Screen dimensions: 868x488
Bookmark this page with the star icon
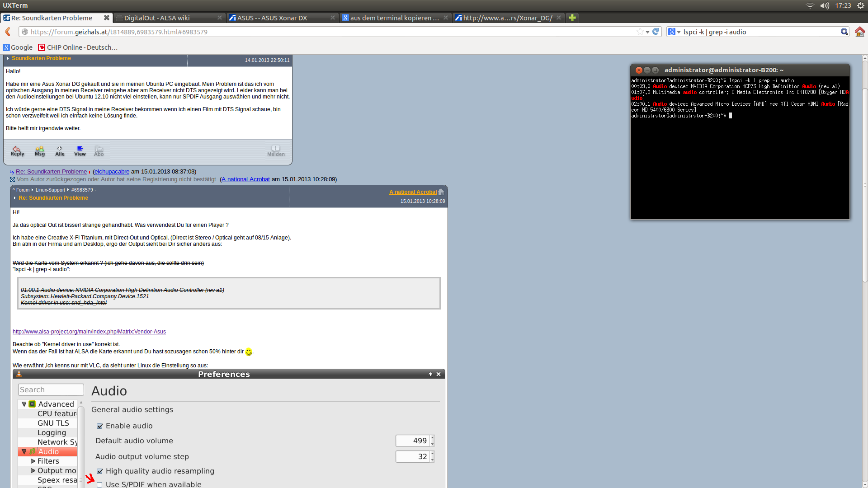point(640,32)
